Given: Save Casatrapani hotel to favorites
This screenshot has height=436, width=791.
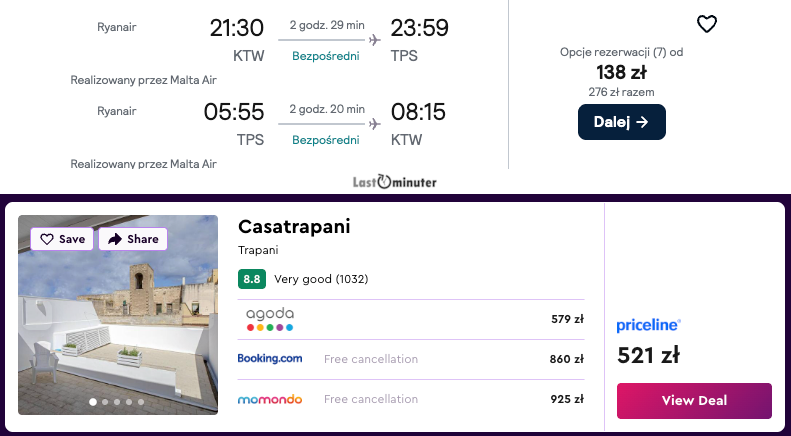Looking at the screenshot, I should tap(63, 239).
